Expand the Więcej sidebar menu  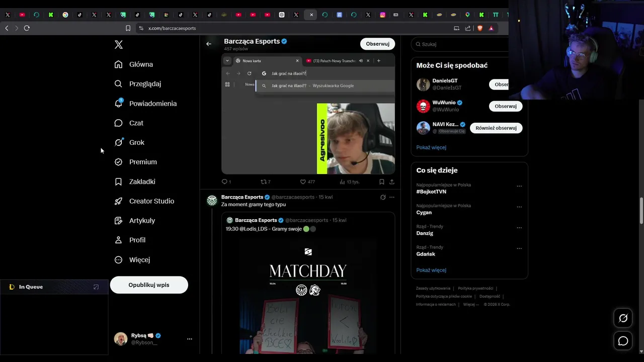point(132,260)
